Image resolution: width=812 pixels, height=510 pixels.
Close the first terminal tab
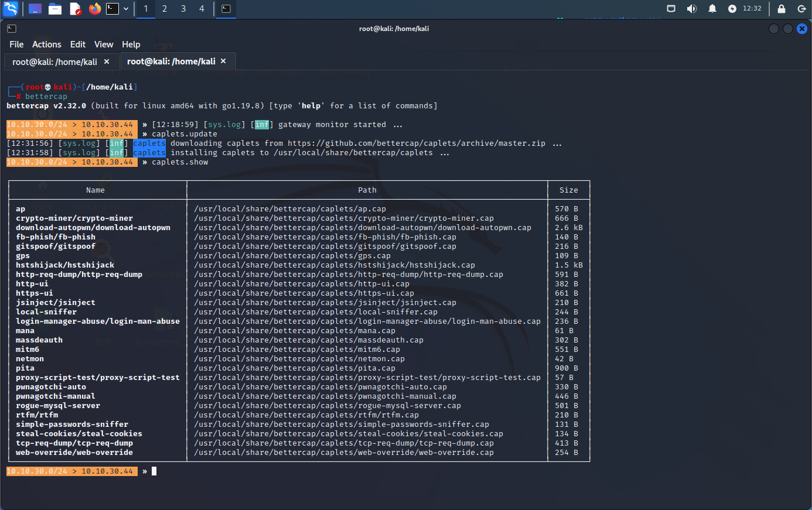coord(107,61)
